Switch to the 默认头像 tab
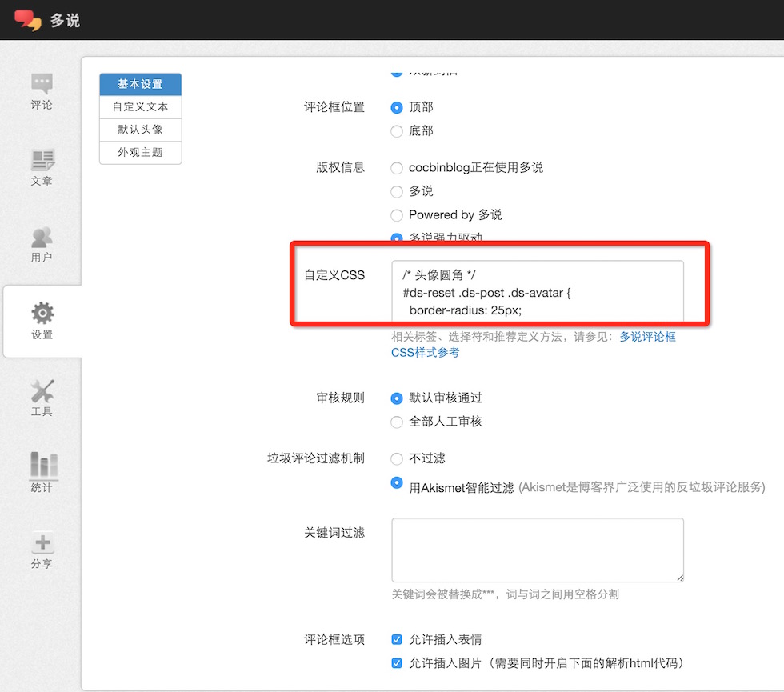Viewport: 784px width, 692px height. tap(141, 130)
